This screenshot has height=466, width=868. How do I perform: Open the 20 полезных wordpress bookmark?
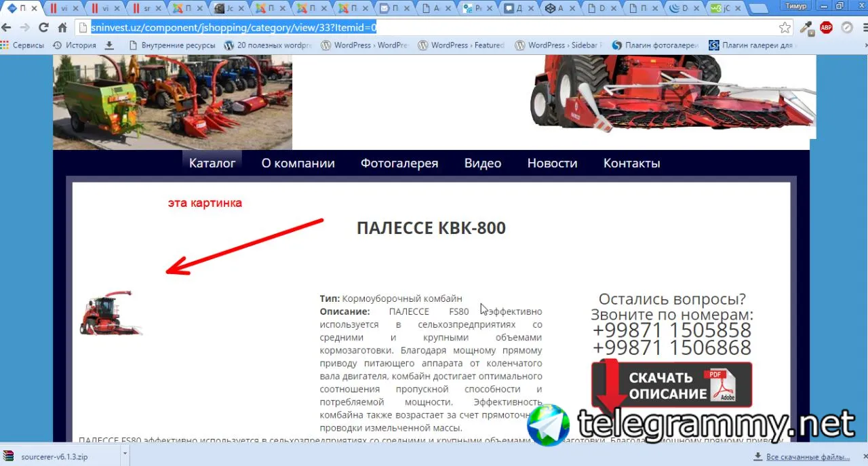pyautogui.click(x=268, y=45)
